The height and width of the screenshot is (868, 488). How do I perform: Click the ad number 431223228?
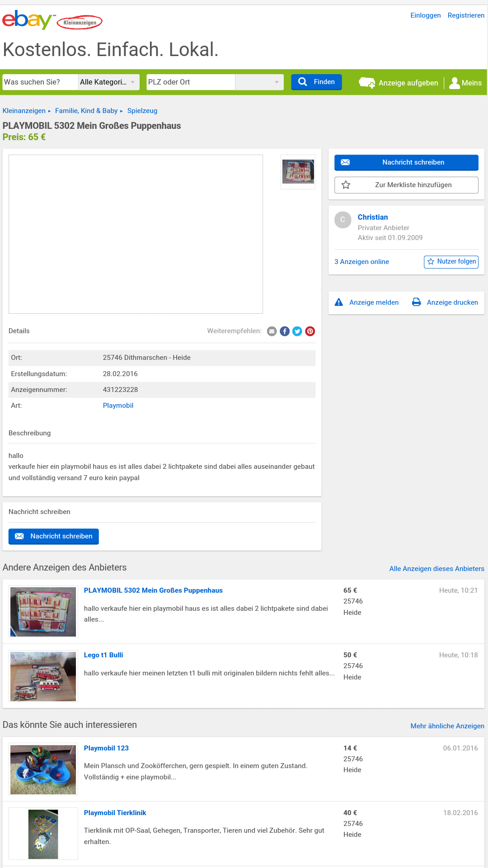(x=120, y=390)
